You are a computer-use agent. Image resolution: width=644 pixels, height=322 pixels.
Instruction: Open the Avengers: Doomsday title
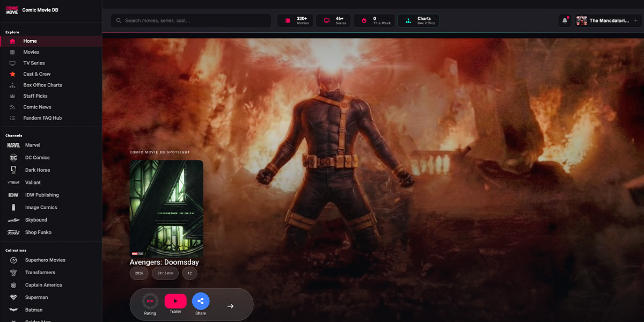tap(164, 262)
